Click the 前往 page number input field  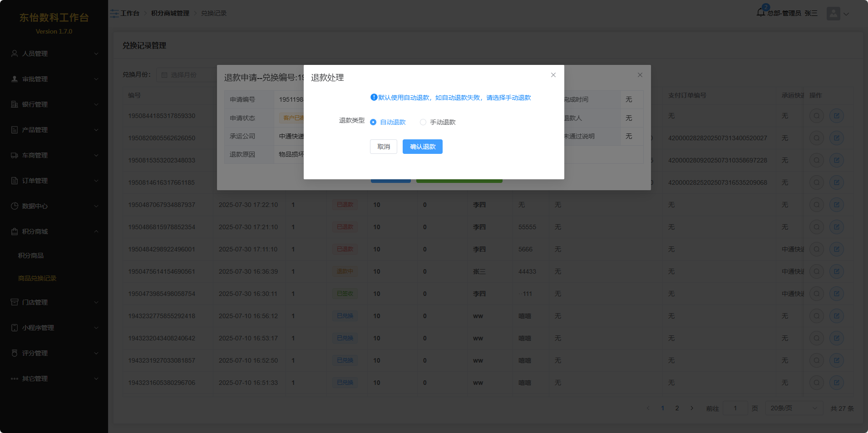(x=735, y=408)
